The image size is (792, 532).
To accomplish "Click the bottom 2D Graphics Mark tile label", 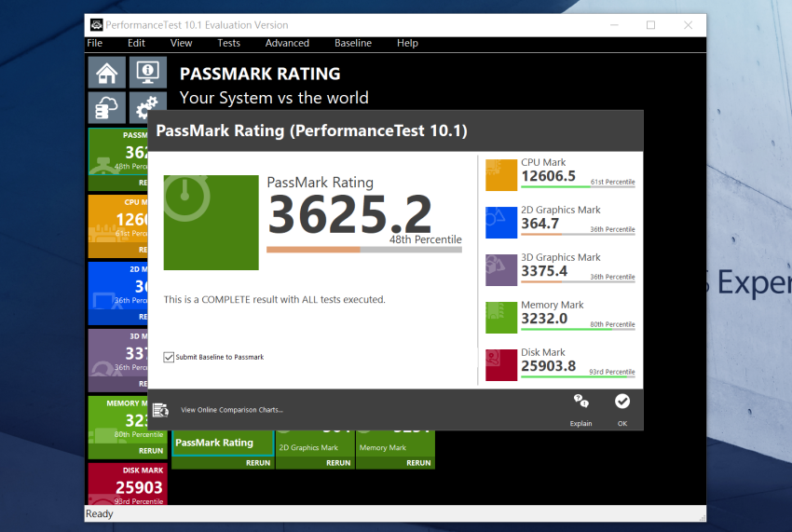I will click(308, 447).
